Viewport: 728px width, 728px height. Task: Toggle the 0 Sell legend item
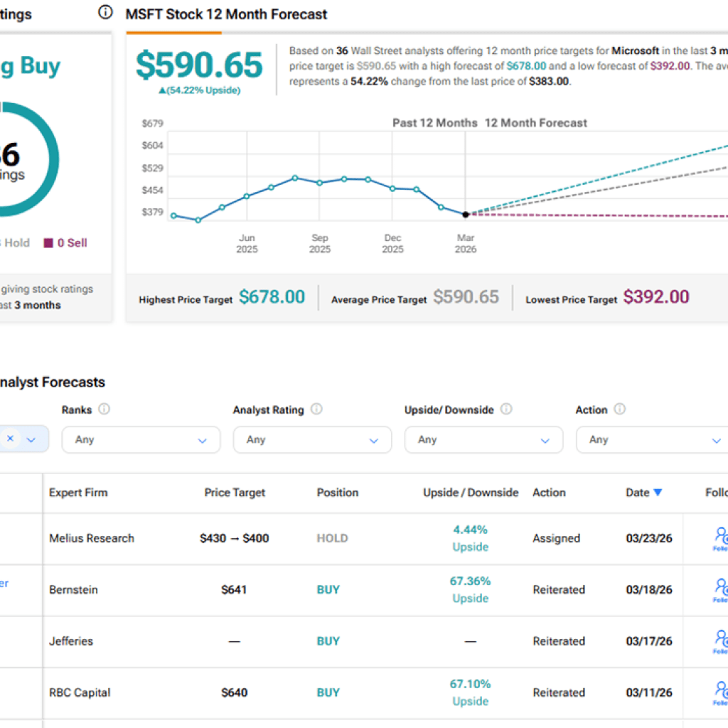click(x=65, y=242)
